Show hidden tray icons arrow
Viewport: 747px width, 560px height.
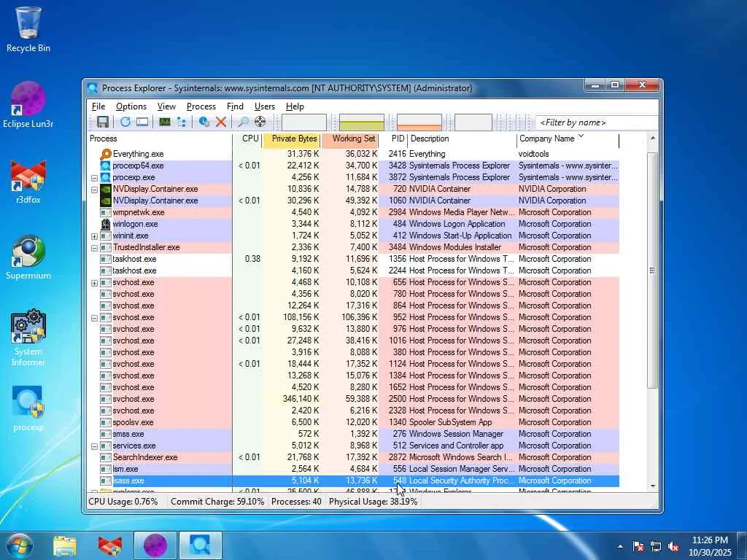click(x=620, y=547)
